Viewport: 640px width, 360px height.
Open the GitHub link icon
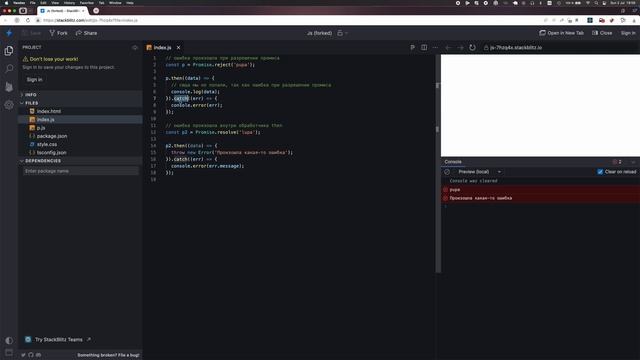(31, 355)
